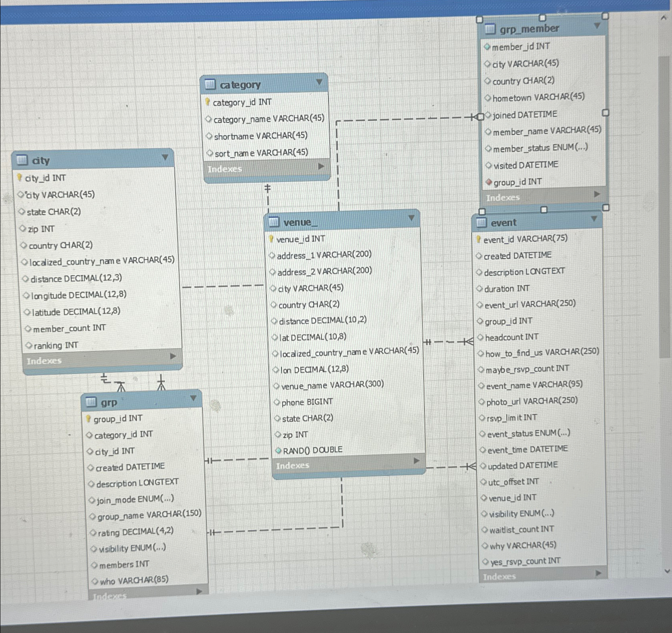Select the address_1 VARCHAR(200) column
The width and height of the screenshot is (672, 633).
point(324,255)
